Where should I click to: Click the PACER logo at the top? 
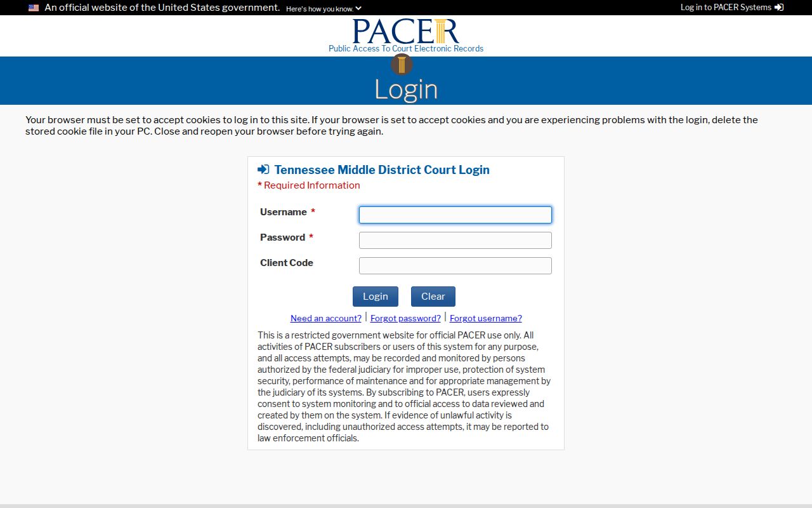(x=406, y=31)
